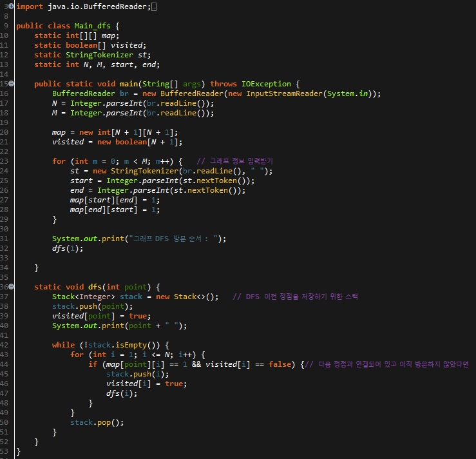The width and height of the screenshot is (476, 459).
Task: Click the 'stack.push(point);' statement
Action: 92,306
